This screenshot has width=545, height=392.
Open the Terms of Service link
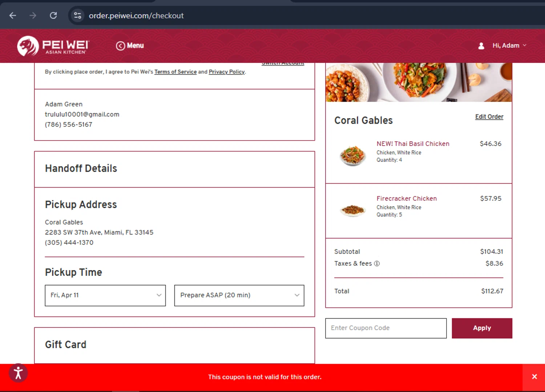(x=175, y=72)
